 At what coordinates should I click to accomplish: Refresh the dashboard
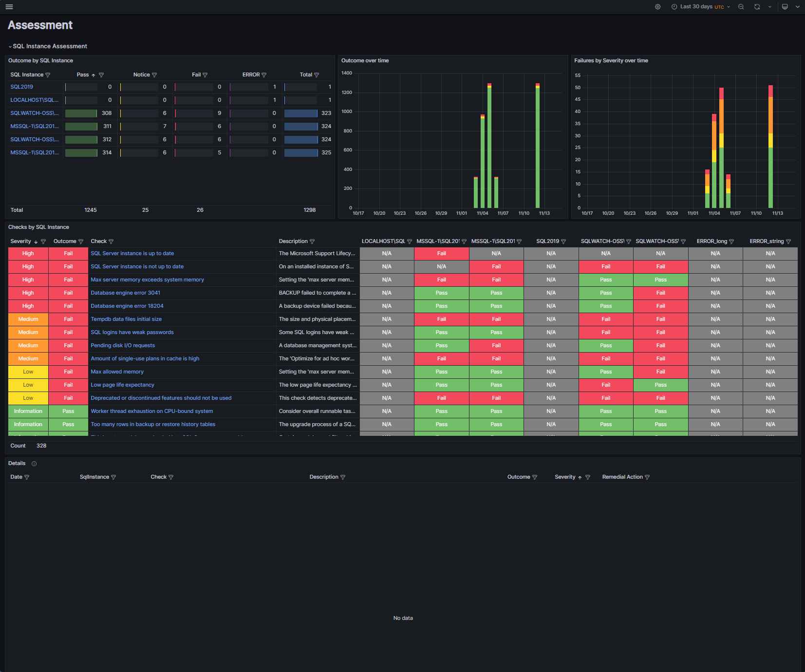pos(757,7)
